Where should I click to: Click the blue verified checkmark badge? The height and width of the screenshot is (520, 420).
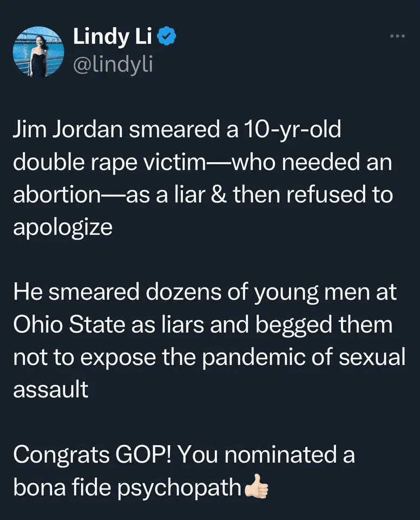pyautogui.click(x=167, y=38)
